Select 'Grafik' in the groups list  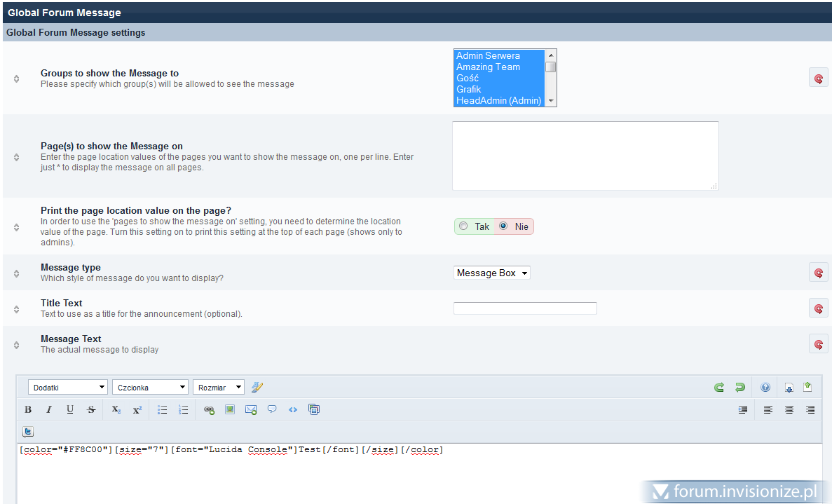[469, 89]
